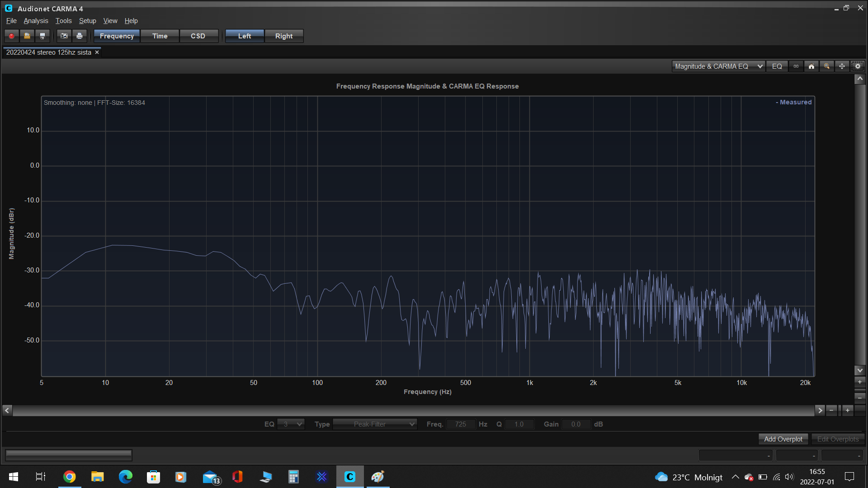The height and width of the screenshot is (488, 868).
Task: Open the volume control in the system tray
Action: tap(789, 477)
